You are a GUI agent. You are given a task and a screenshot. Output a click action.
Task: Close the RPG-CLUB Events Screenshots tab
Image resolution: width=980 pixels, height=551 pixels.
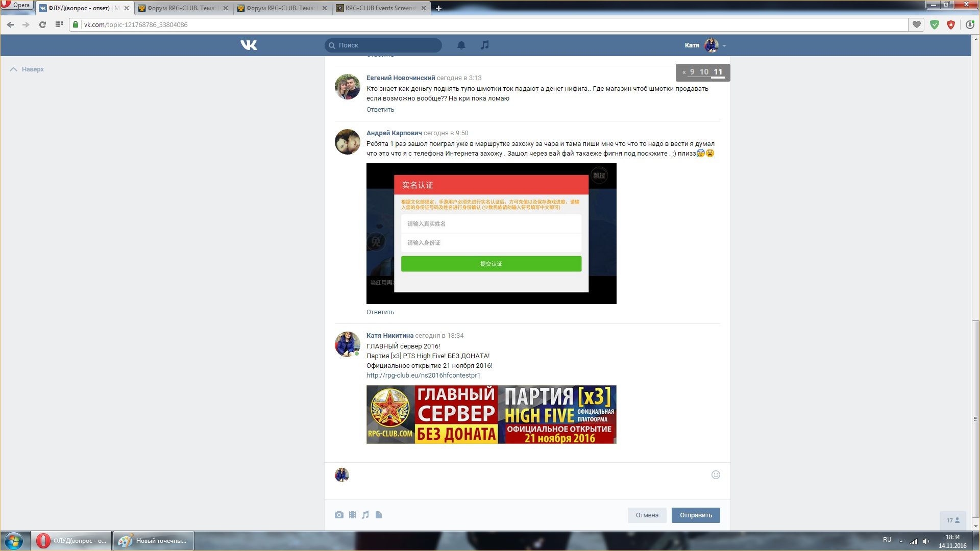[424, 8]
